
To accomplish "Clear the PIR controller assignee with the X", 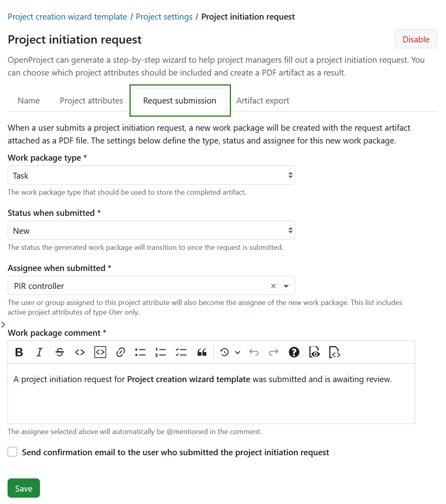I will pos(273,286).
